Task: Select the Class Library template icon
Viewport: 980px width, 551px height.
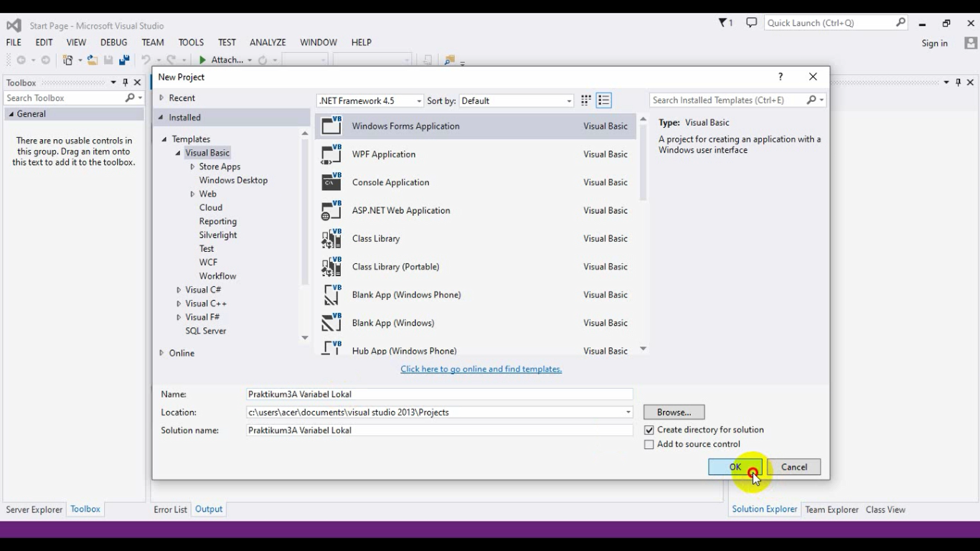Action: pyautogui.click(x=331, y=238)
